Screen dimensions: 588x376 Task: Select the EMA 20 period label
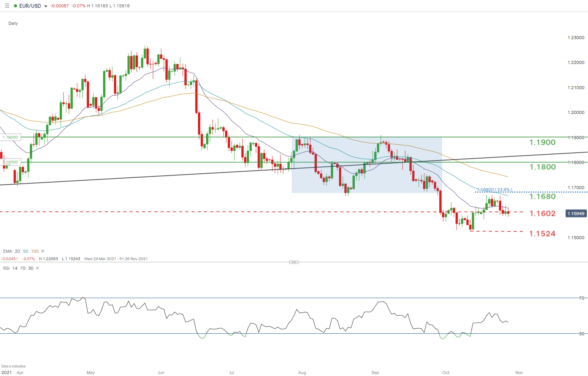[x=17, y=251]
